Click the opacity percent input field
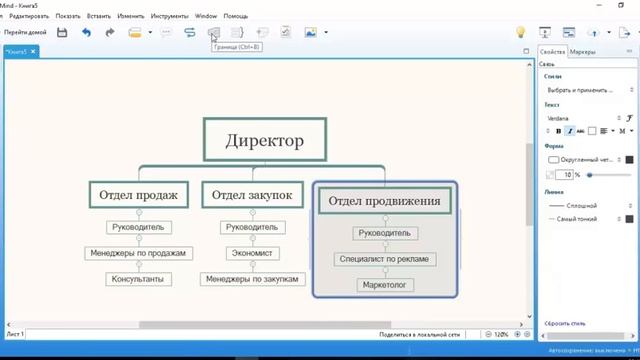The image size is (640, 360). tap(564, 175)
